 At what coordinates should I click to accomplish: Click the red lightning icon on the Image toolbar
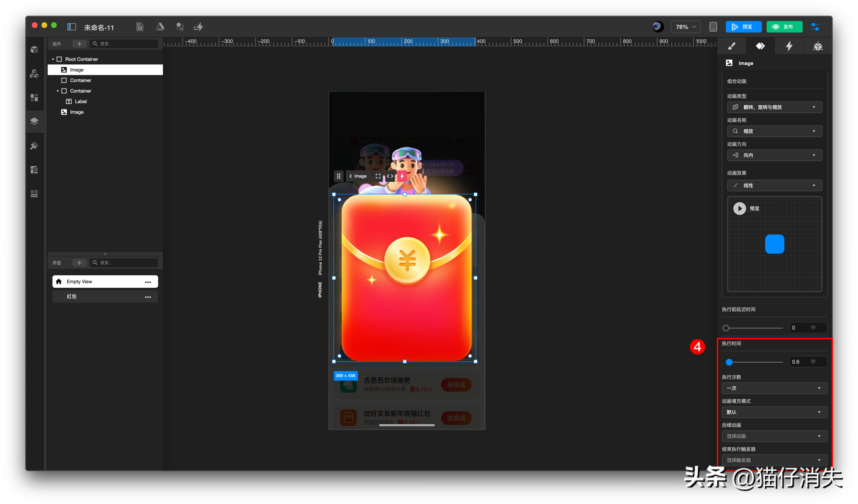click(x=402, y=176)
